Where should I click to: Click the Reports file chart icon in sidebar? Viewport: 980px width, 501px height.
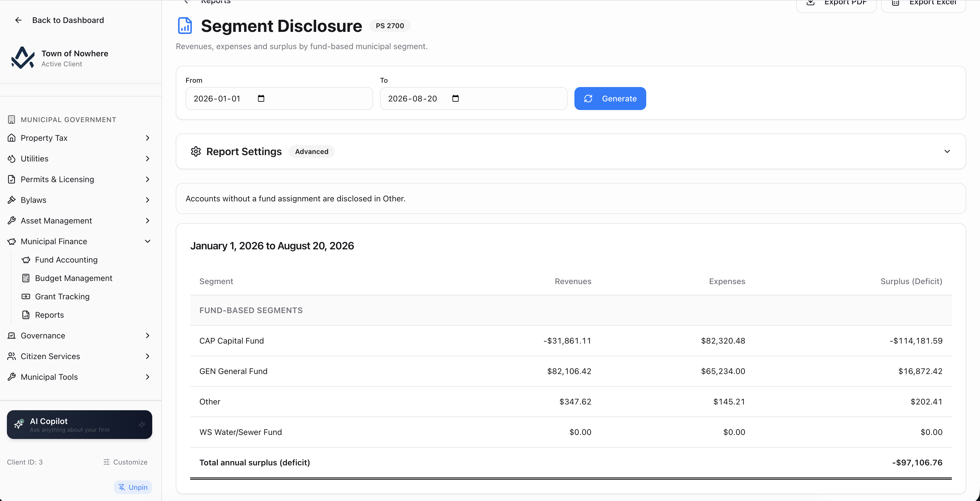[x=26, y=315]
